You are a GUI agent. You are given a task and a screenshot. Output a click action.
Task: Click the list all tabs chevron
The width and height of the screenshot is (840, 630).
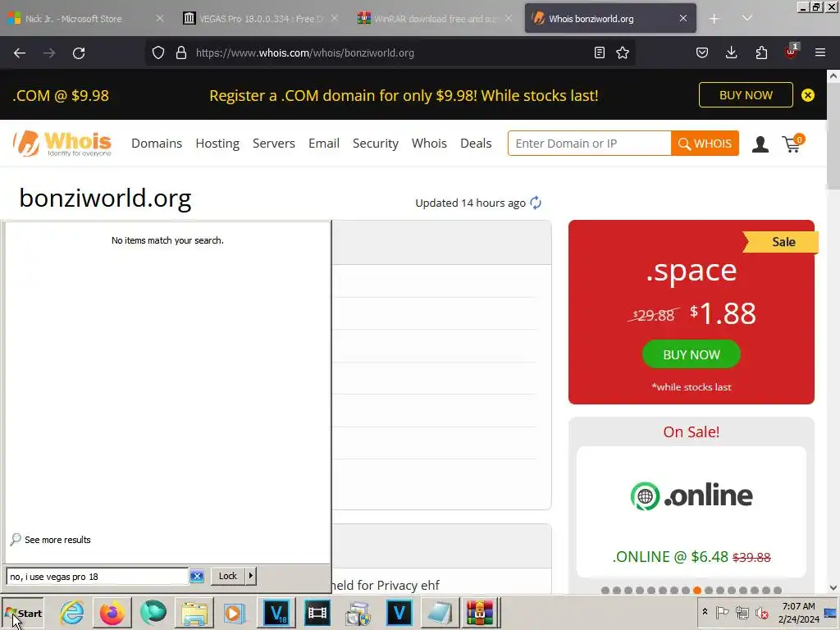[x=746, y=18]
